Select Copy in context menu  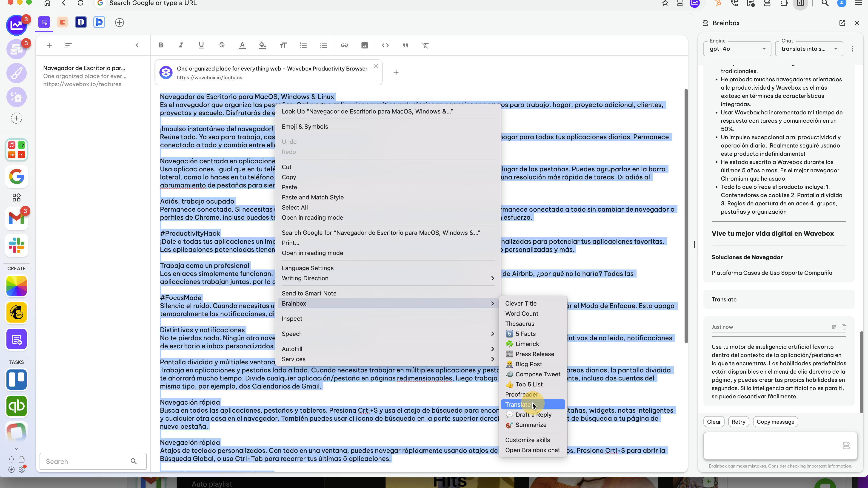coord(388,177)
